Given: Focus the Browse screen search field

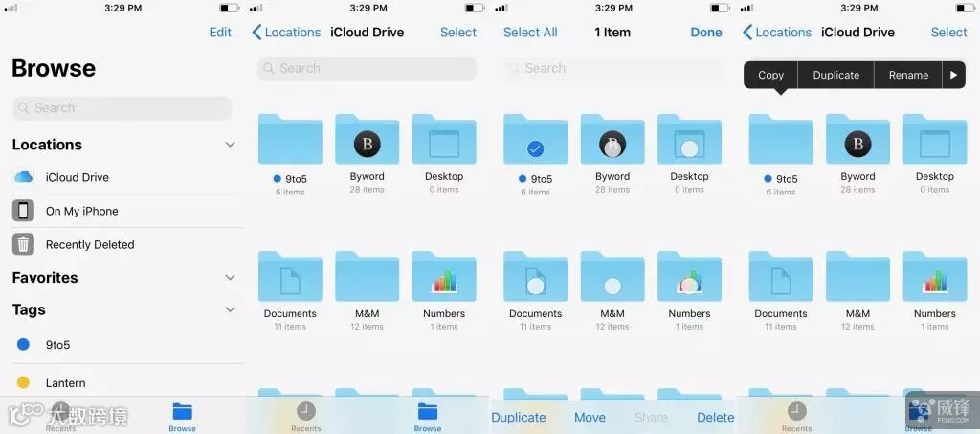Looking at the screenshot, I should point(122,108).
